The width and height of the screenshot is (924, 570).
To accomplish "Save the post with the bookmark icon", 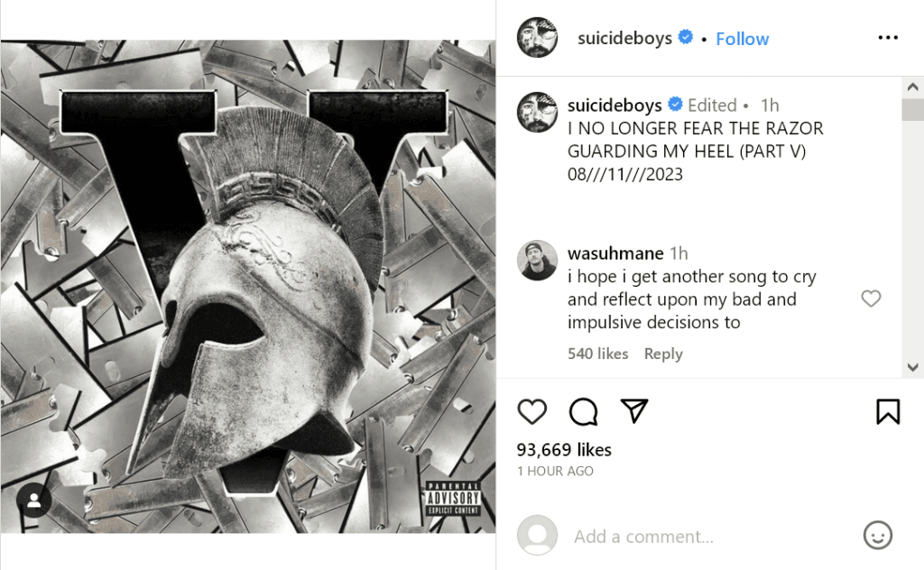I will (x=888, y=411).
